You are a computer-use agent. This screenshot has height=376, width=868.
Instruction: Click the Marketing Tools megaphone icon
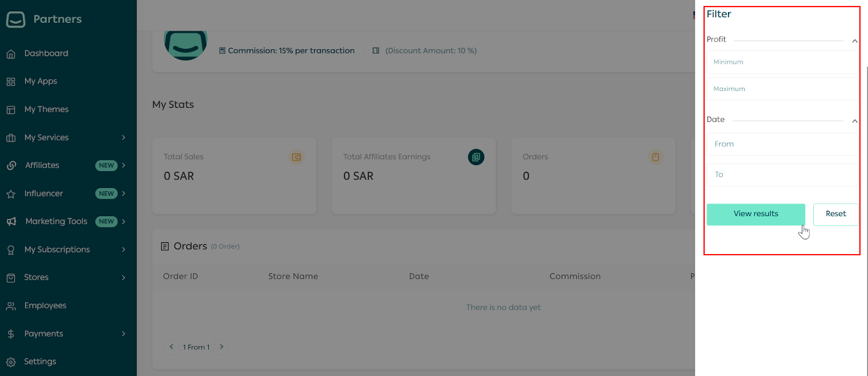coord(11,222)
